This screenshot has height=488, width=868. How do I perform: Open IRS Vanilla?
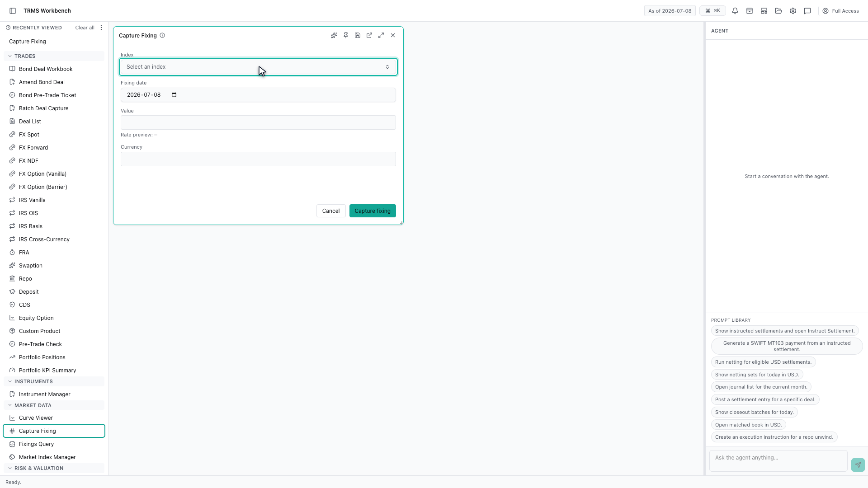(x=54, y=200)
